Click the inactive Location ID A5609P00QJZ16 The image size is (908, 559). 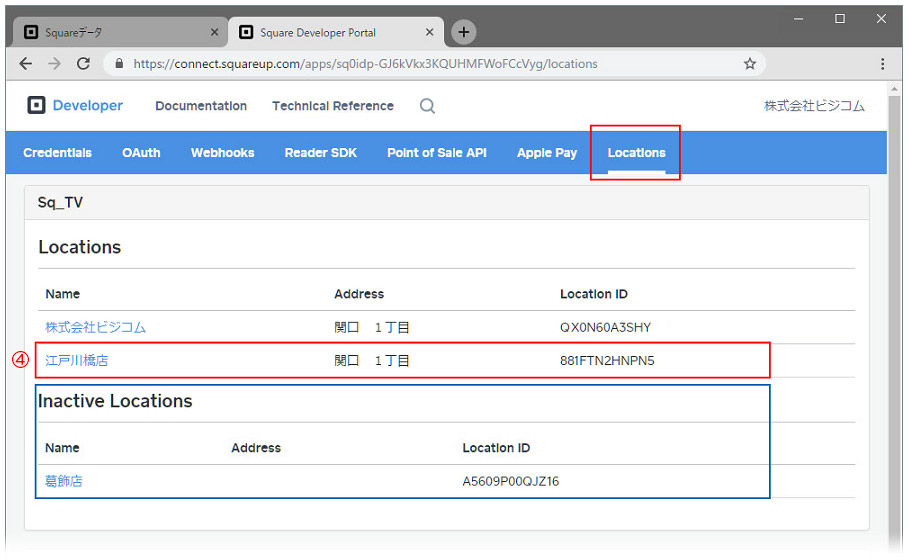point(511,481)
